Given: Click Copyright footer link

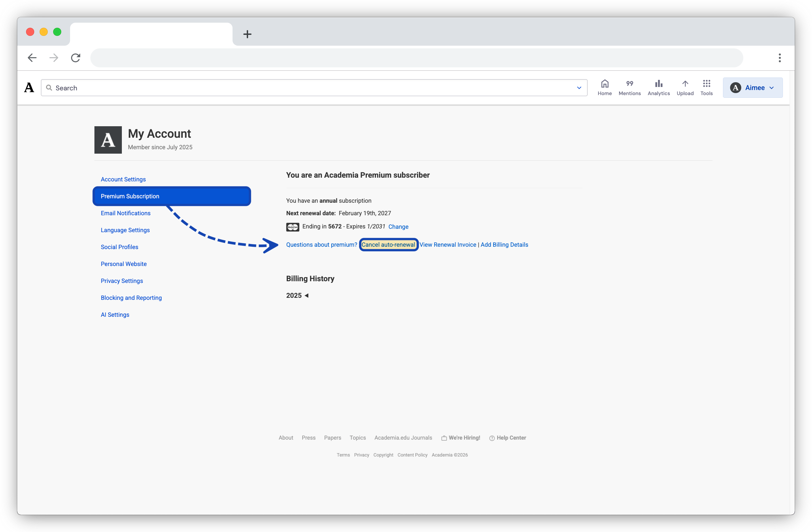Looking at the screenshot, I should tap(383, 455).
